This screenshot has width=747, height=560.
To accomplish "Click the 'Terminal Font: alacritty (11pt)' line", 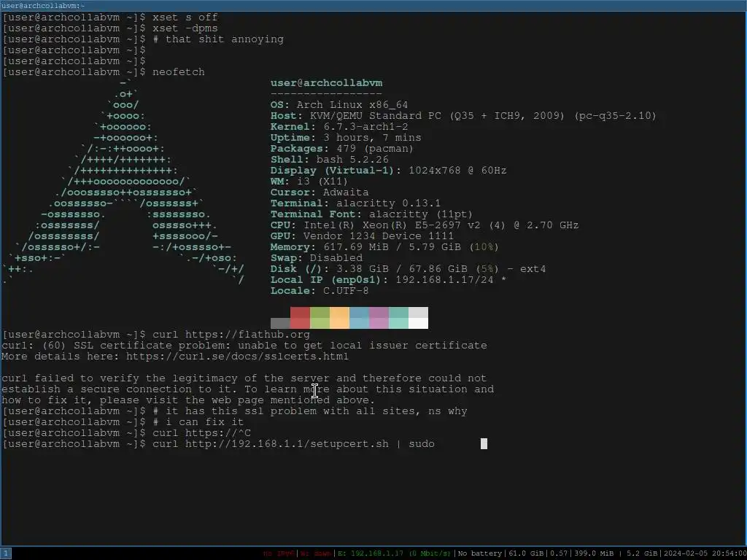I will (371, 214).
